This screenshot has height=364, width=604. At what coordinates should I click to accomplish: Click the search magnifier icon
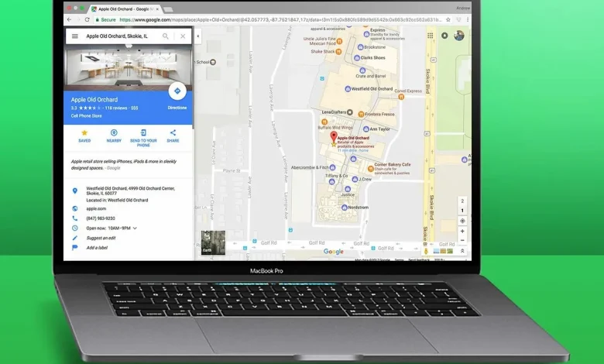click(165, 36)
